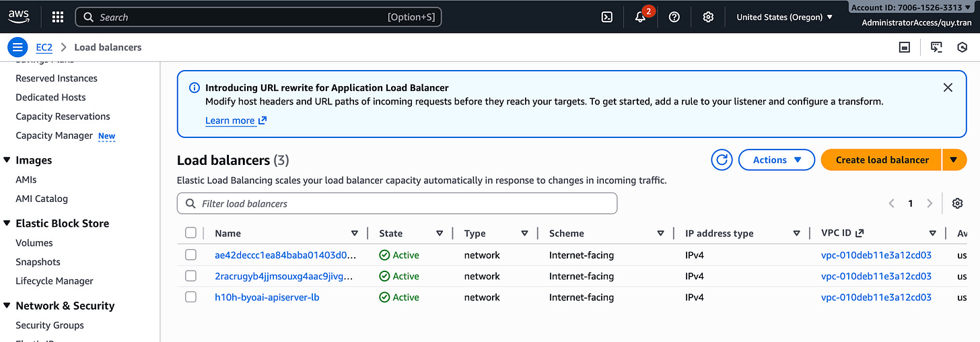This screenshot has width=980, height=342.
Task: Open Snapshots in sidebar
Action: pyautogui.click(x=38, y=262)
